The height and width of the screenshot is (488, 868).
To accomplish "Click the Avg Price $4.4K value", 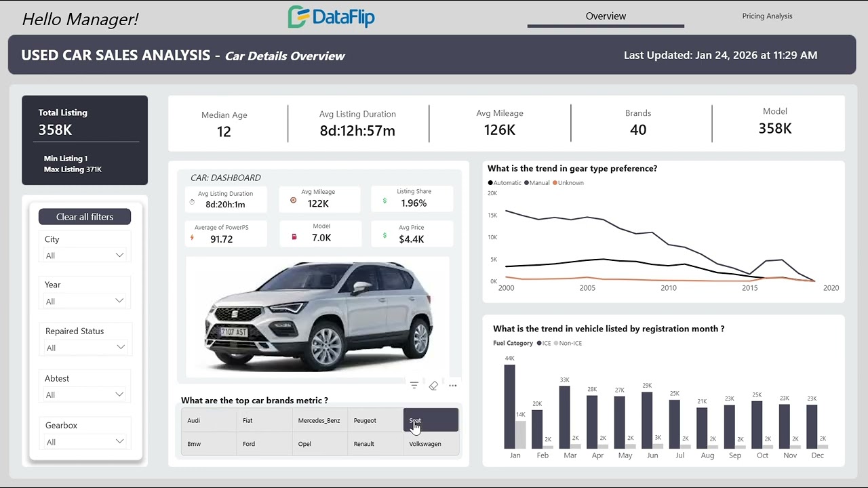I will point(412,239).
